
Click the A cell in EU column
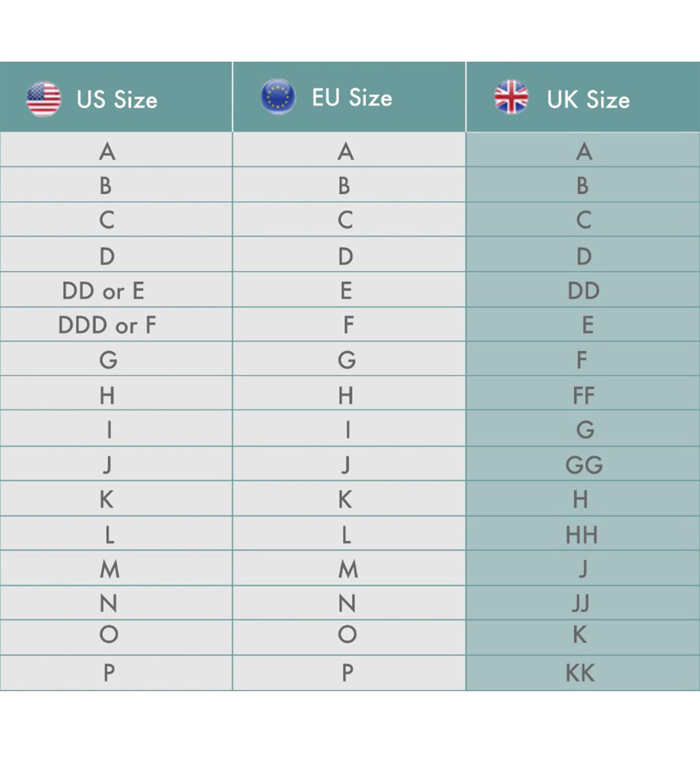[346, 152]
